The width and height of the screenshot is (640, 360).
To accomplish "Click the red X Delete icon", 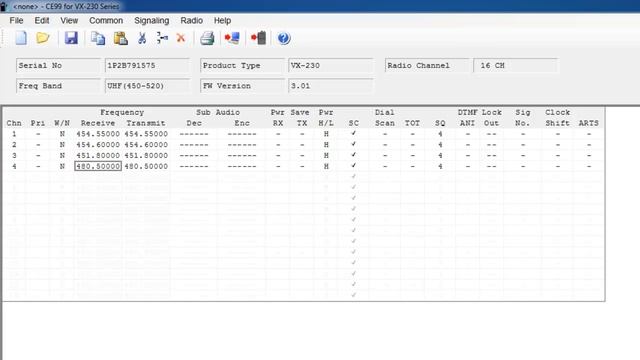I will [x=181, y=38].
